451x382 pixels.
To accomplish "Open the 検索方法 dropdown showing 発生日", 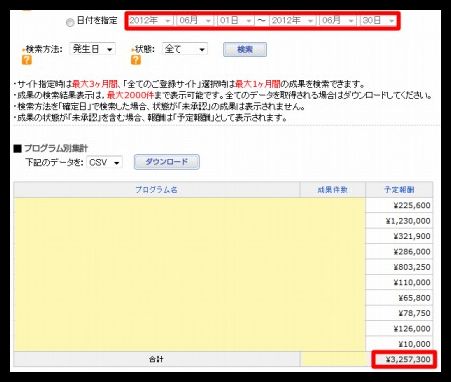I will (x=92, y=49).
